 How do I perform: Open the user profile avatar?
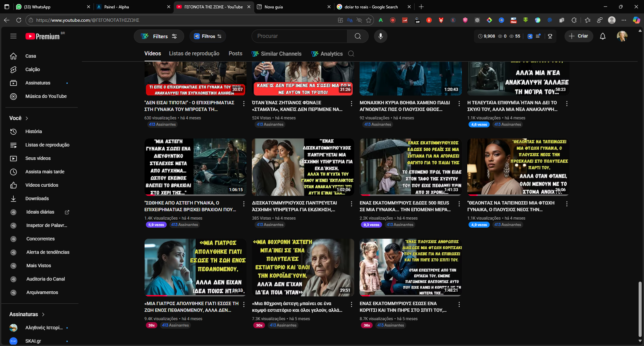tap(622, 36)
